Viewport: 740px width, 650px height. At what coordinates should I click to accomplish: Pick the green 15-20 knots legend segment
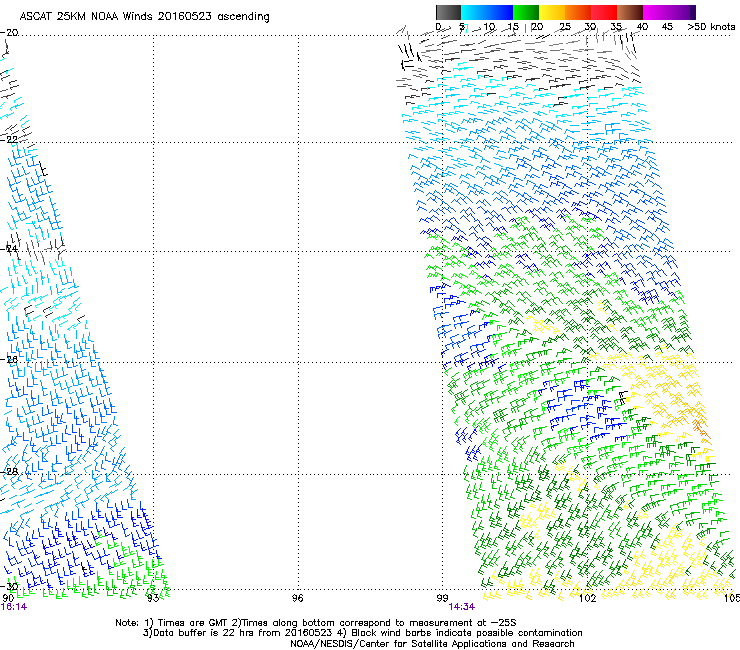[526, 12]
